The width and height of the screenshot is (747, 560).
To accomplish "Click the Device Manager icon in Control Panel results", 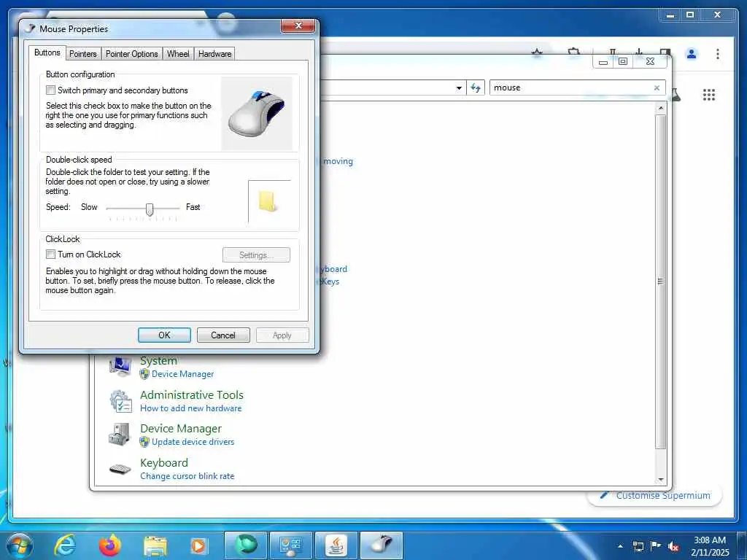I will pyautogui.click(x=120, y=435).
